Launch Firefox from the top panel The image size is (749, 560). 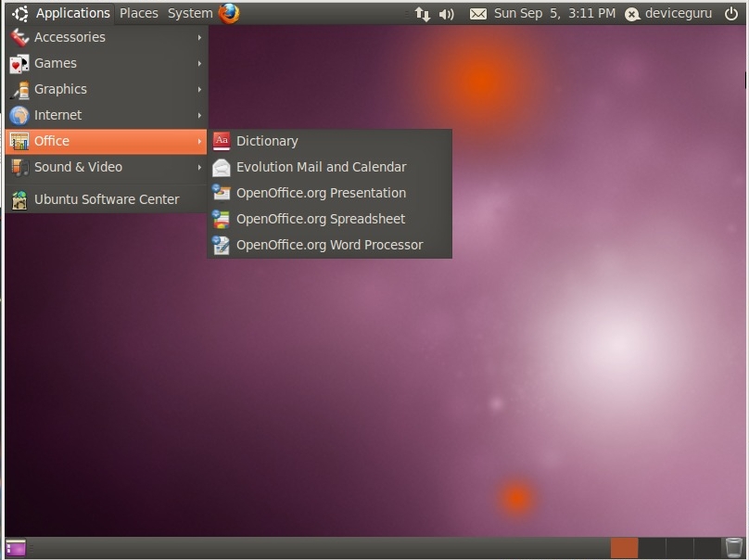coord(229,13)
